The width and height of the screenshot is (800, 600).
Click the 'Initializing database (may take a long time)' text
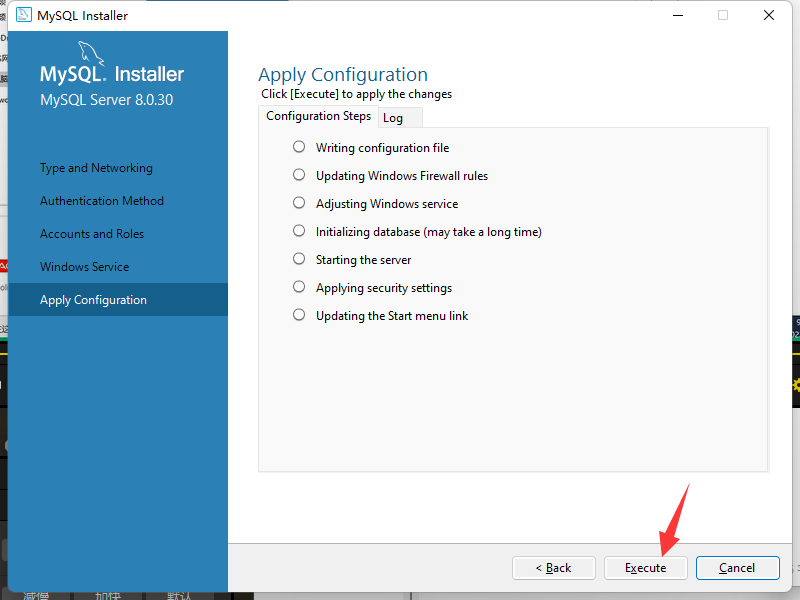coord(429,232)
